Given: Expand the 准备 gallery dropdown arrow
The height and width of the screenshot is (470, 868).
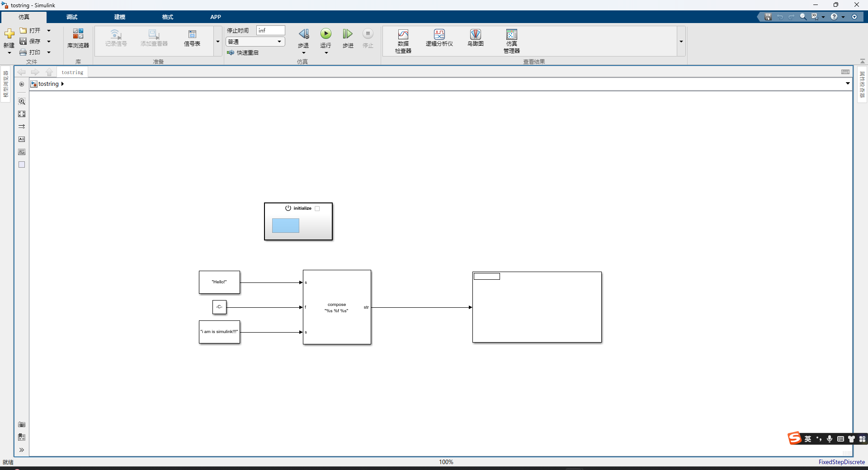Looking at the screenshot, I should 218,42.
